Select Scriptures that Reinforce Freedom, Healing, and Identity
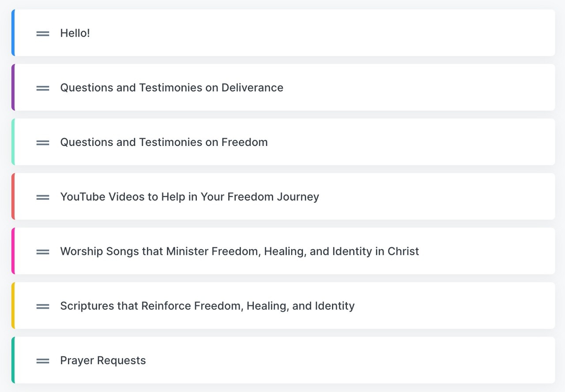Screen dimensions: 565x392 pyautogui.click(x=207, y=306)
